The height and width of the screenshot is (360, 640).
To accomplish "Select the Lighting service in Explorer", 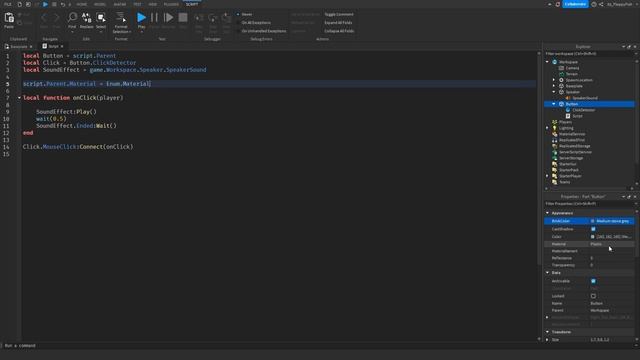I will pyautogui.click(x=566, y=128).
